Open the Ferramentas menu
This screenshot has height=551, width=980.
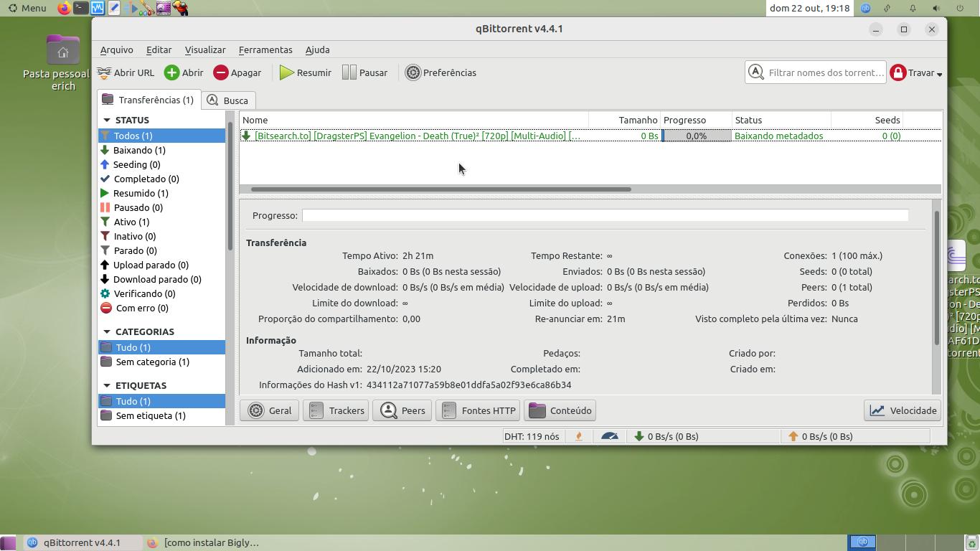point(265,50)
